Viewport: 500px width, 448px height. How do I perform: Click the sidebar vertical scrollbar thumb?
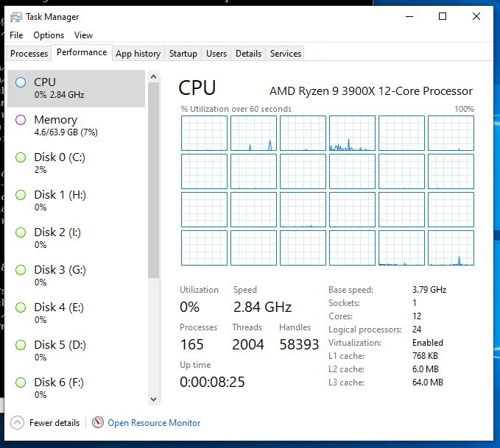(154, 180)
